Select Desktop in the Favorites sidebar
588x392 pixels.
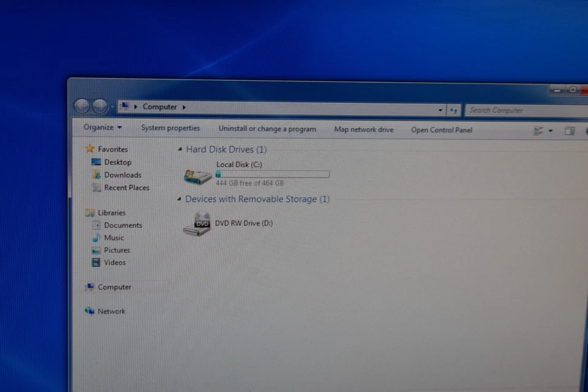tap(117, 162)
